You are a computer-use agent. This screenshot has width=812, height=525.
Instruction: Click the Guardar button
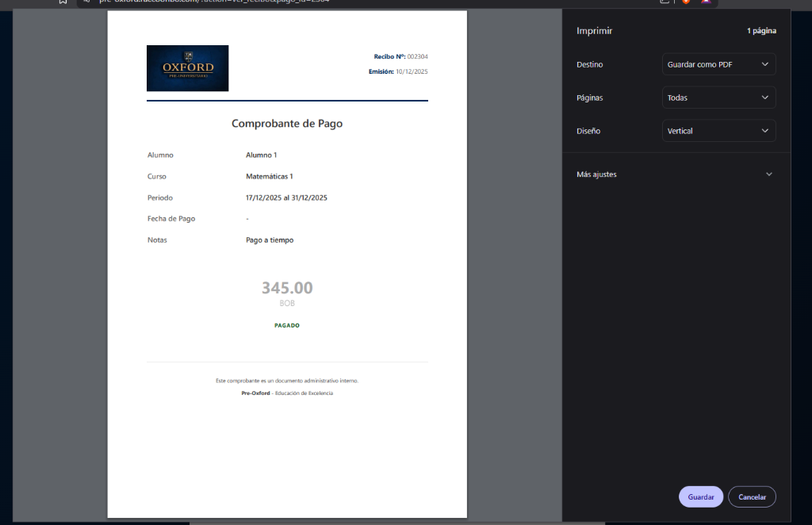pyautogui.click(x=700, y=497)
